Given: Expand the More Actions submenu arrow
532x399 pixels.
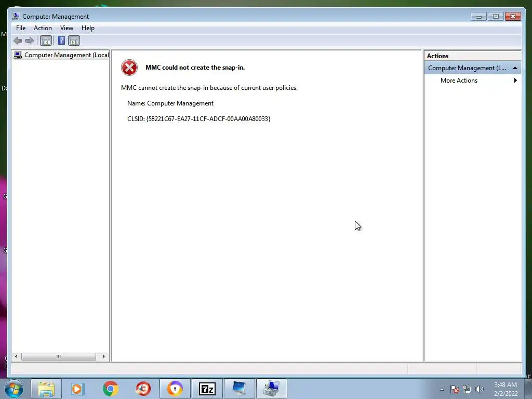Looking at the screenshot, I should pos(515,81).
